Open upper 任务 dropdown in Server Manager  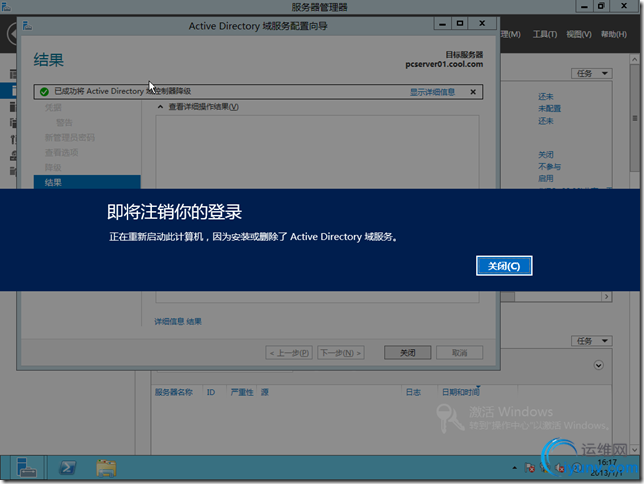[x=591, y=73]
